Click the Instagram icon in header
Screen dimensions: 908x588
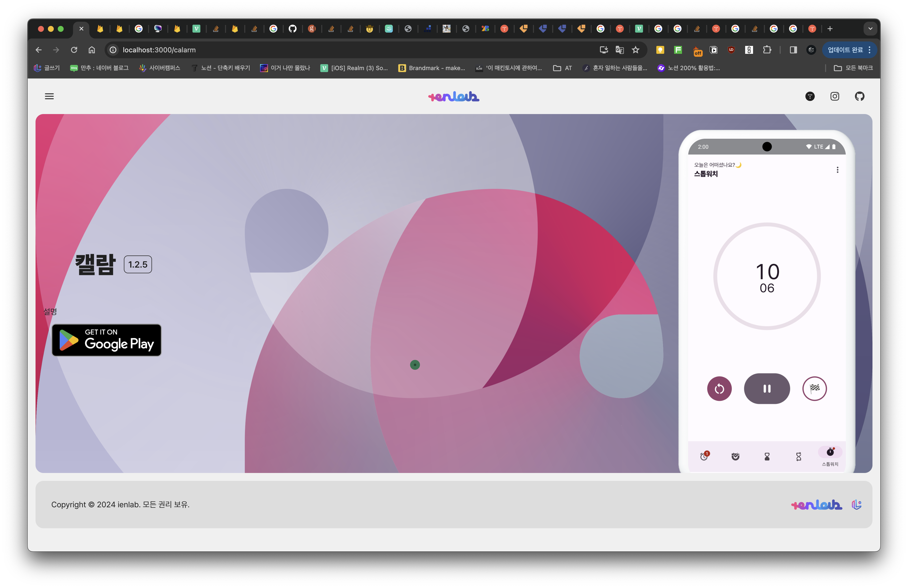click(x=835, y=96)
